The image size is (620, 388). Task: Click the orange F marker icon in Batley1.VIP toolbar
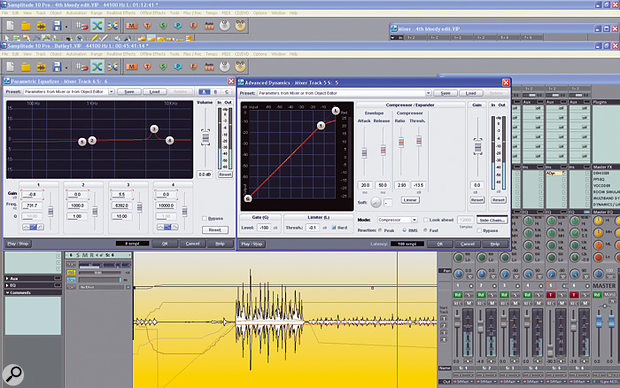(x=193, y=66)
